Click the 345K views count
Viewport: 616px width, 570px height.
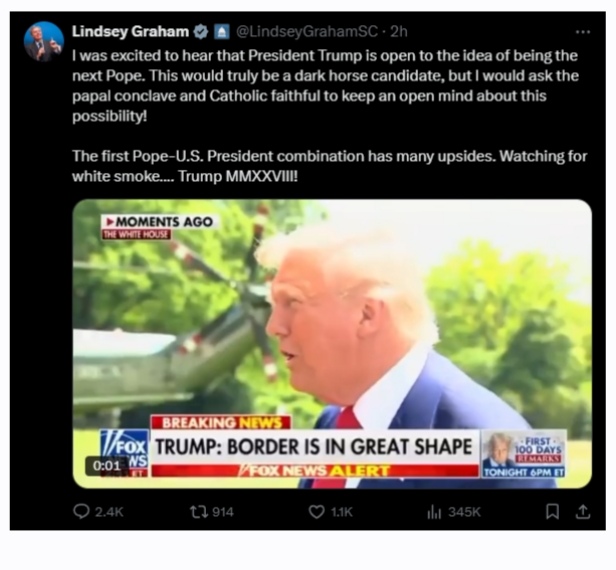click(x=464, y=512)
